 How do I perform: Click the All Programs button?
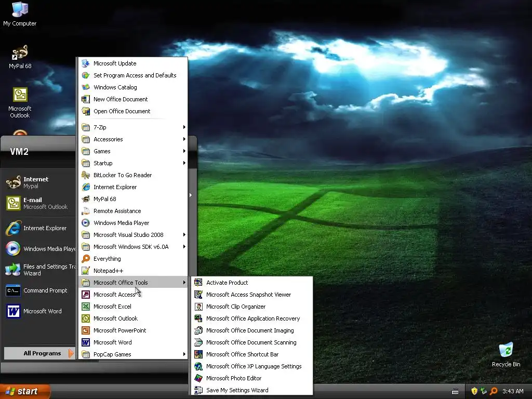tap(39, 353)
